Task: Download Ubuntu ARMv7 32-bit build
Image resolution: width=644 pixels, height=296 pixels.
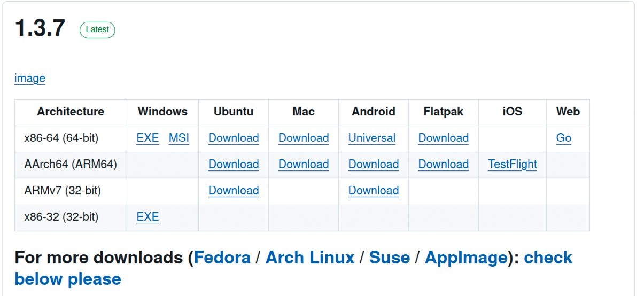Action: click(234, 190)
